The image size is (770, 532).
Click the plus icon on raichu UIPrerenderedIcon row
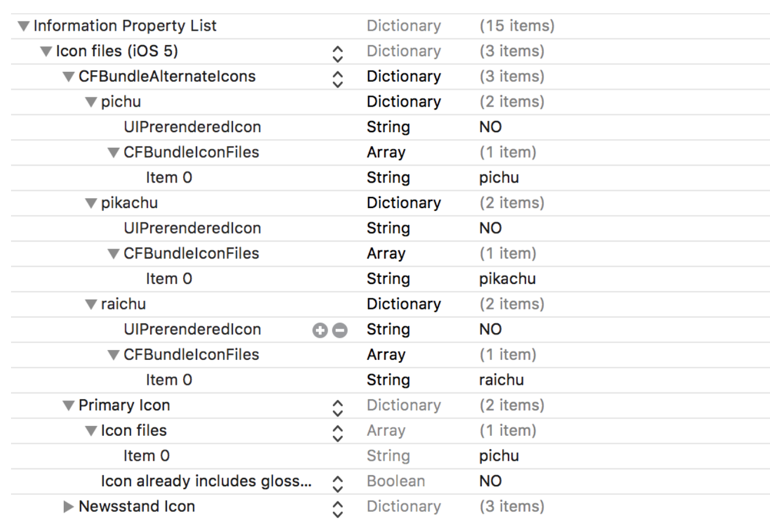[319, 330]
